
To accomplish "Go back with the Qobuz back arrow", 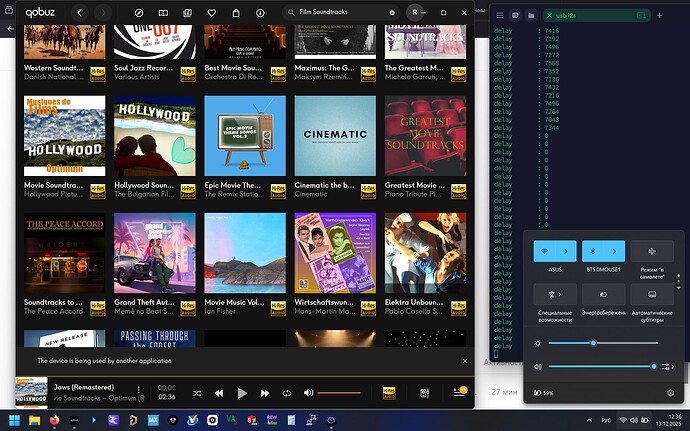I will 80,13.
